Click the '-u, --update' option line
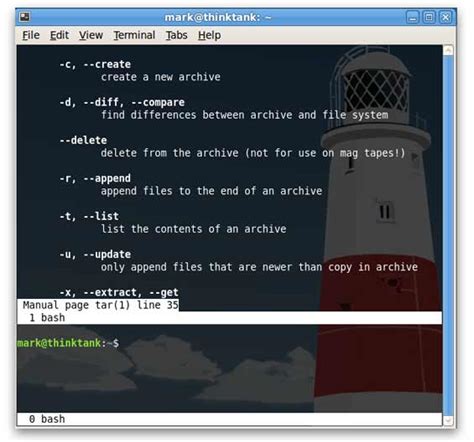Viewport: 474px width, 442px height. click(x=95, y=254)
